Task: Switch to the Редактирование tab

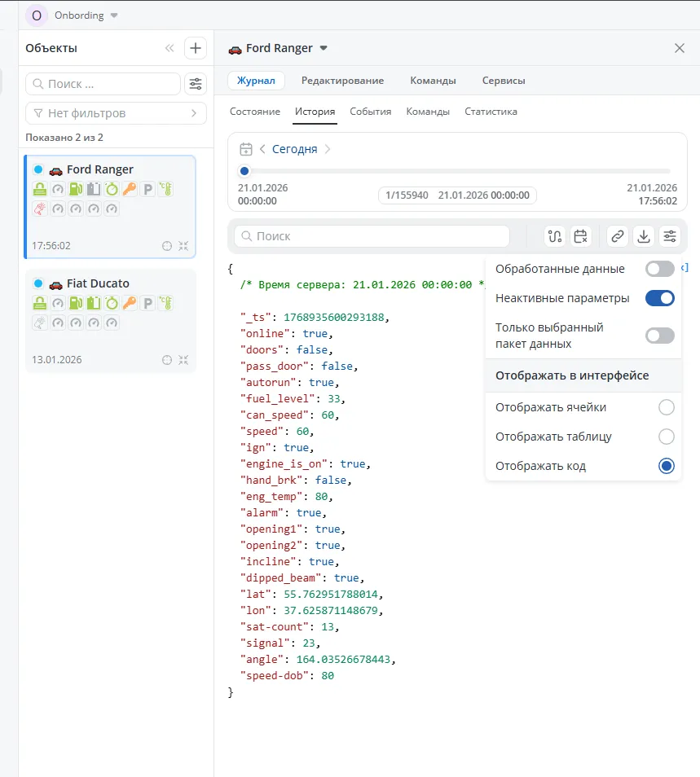Action: 342,81
